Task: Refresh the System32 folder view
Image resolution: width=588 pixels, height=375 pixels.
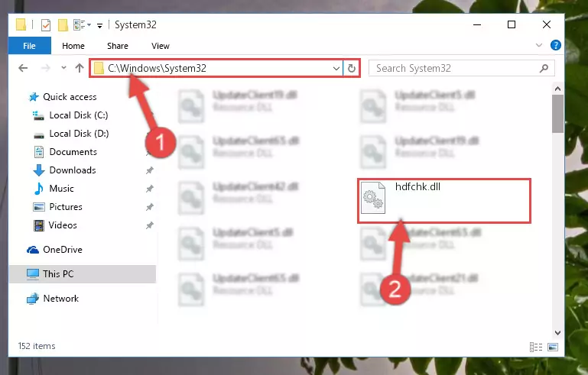Action: [x=352, y=68]
